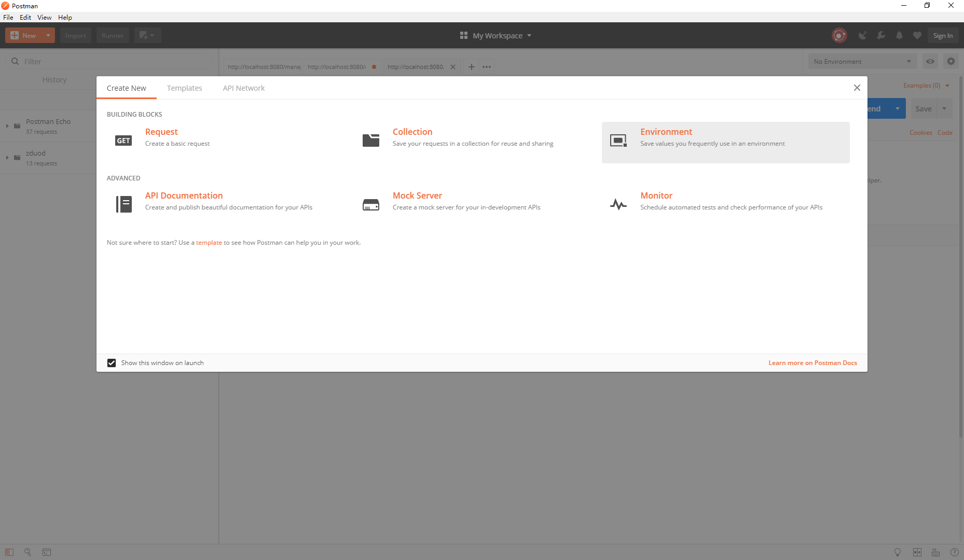Viewport: 964px width, 560px height.
Task: Switch to the Templates tab
Action: 185,88
